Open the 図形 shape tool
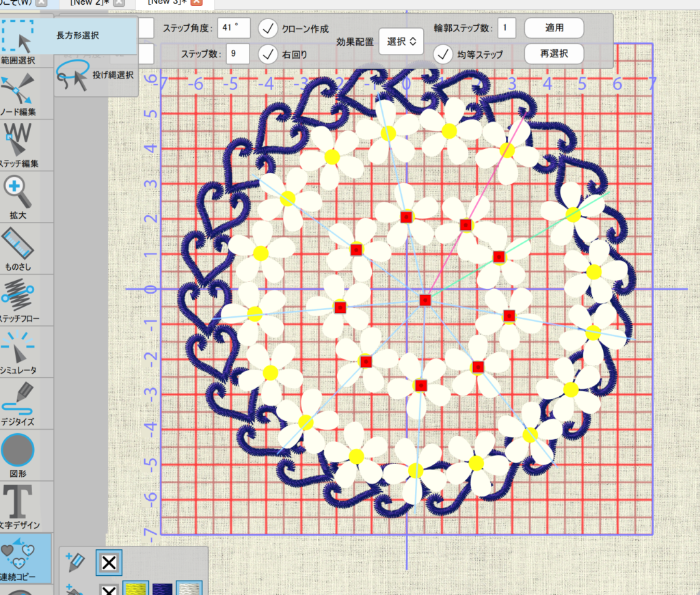The width and height of the screenshot is (700, 595). 27,454
